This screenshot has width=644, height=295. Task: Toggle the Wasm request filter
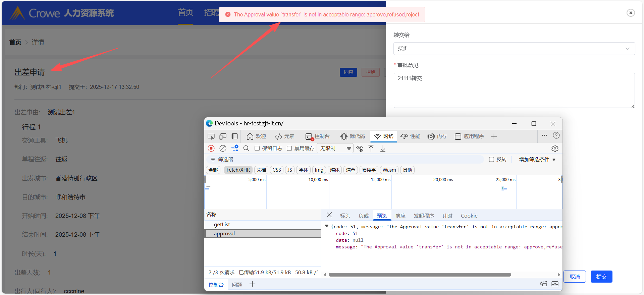point(389,170)
